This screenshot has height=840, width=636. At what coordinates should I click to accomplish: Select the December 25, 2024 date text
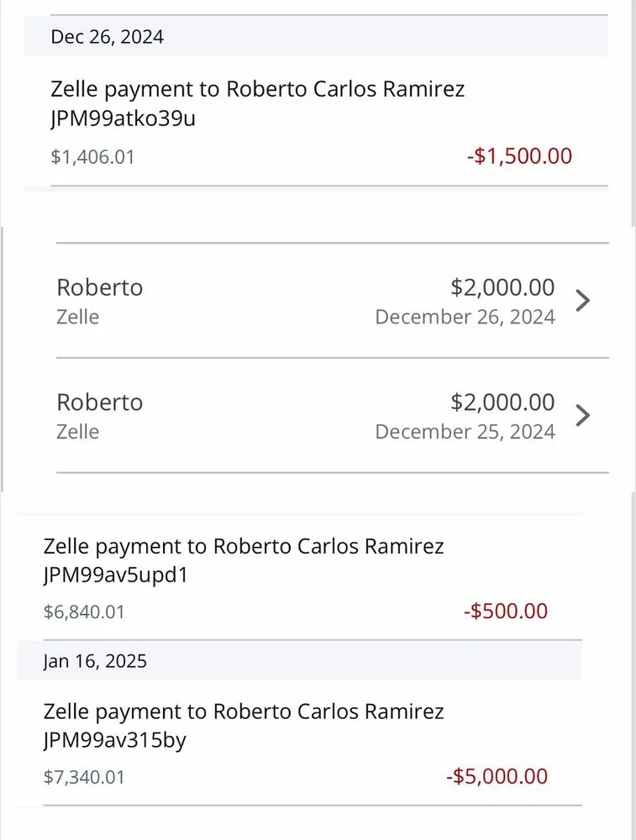tap(465, 432)
